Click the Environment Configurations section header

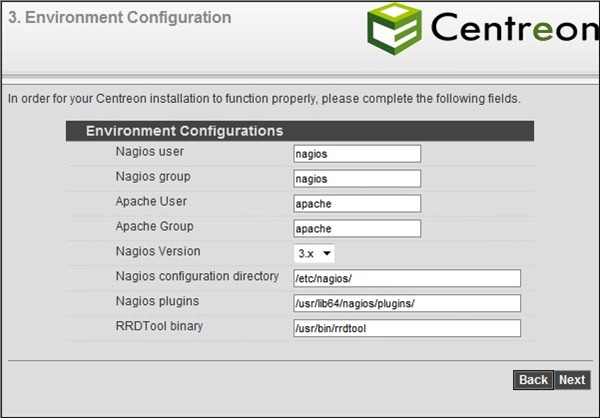point(300,131)
